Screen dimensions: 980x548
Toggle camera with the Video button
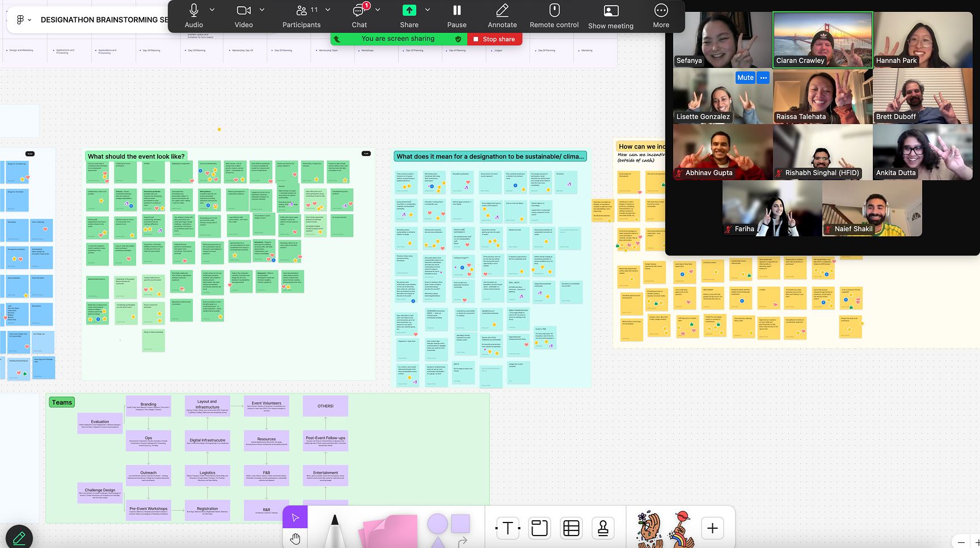tap(244, 16)
